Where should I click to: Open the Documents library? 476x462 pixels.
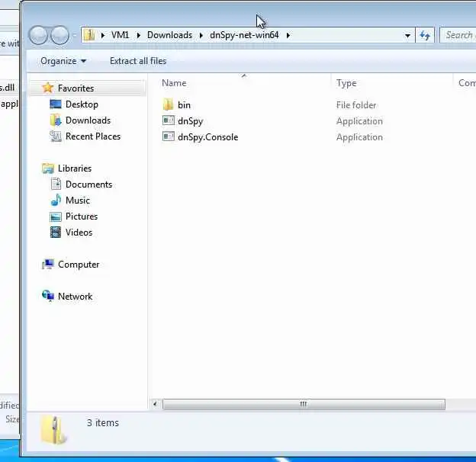(x=88, y=184)
